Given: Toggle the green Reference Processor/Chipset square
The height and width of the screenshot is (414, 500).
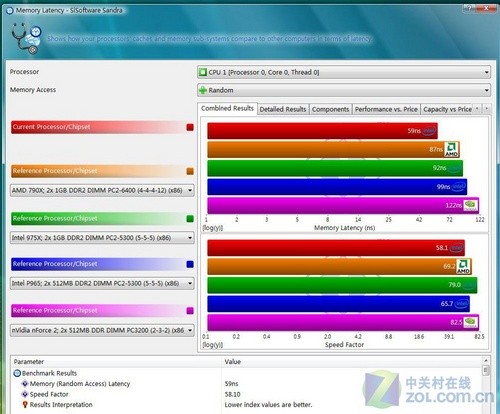Looking at the screenshot, I should (190, 219).
